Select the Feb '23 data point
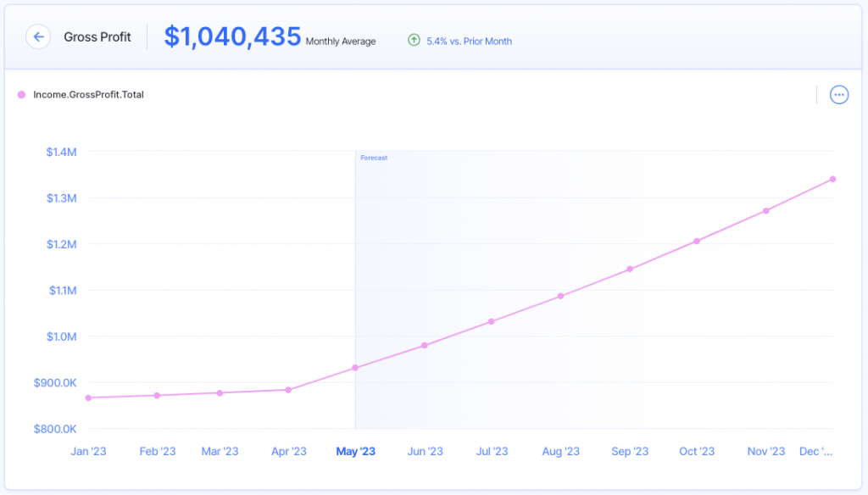The image size is (868, 495). (x=157, y=396)
